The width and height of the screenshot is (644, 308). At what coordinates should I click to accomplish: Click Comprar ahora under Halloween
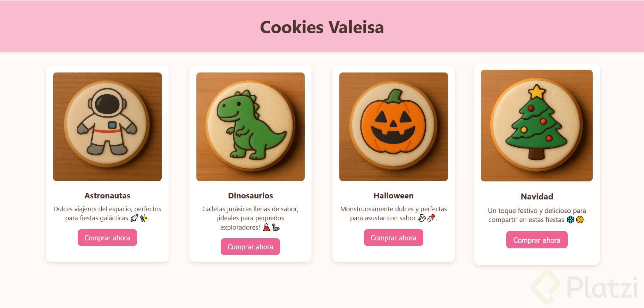point(393,238)
